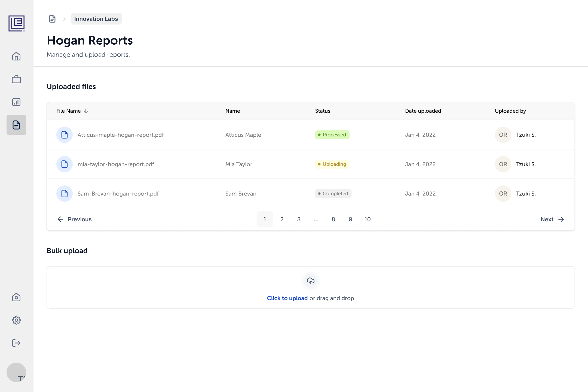The height and width of the screenshot is (392, 588).
Task: Go to page 8
Action: pyautogui.click(x=333, y=219)
